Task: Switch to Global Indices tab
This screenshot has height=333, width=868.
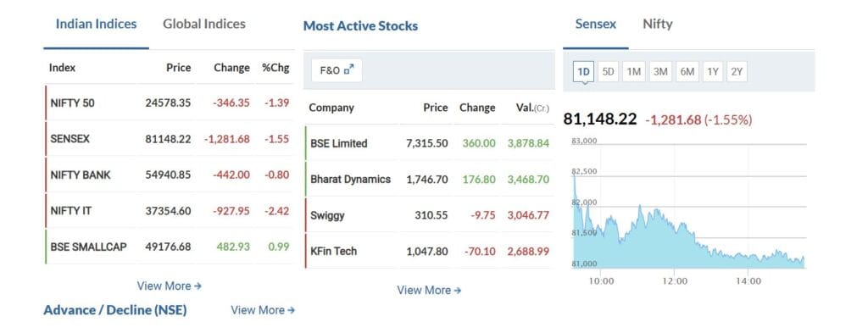Action: (x=203, y=24)
